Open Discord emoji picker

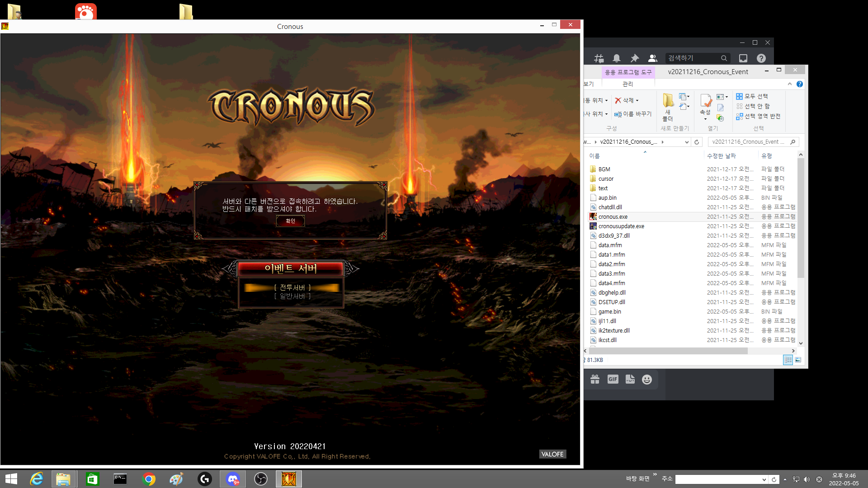[x=647, y=379]
